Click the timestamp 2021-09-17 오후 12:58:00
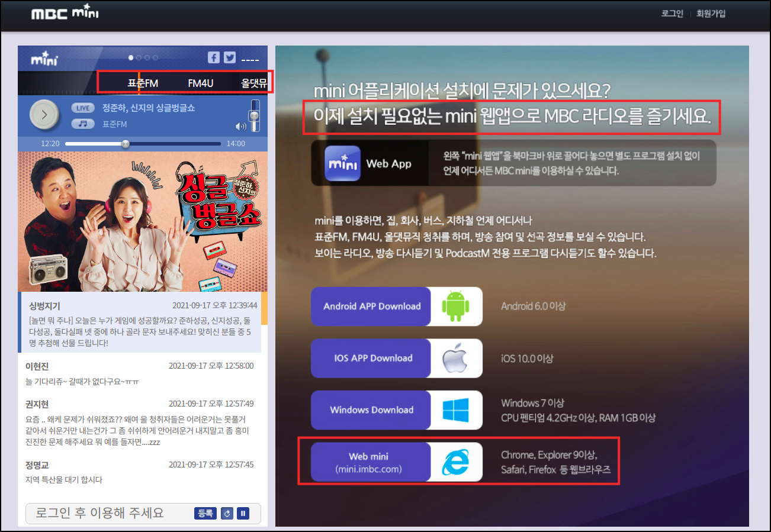This screenshot has width=771, height=532. coord(211,366)
